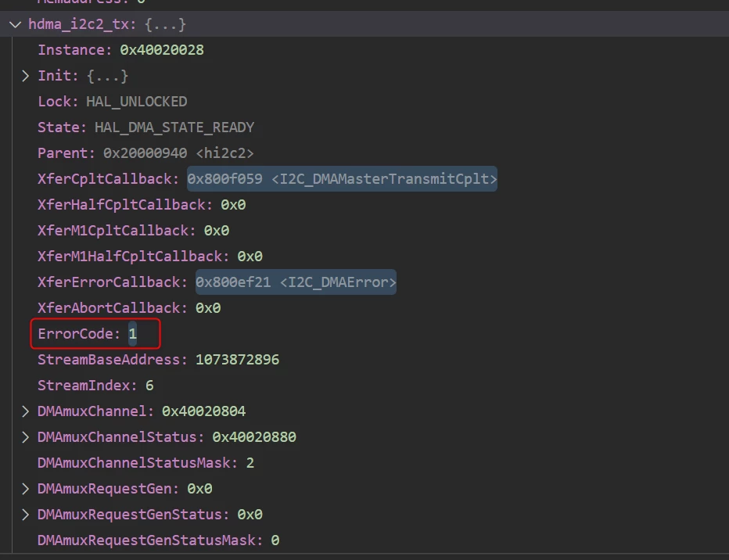Expand the DMAmuxRequestGenStatus entry
This screenshot has width=729, height=560.
26,515
